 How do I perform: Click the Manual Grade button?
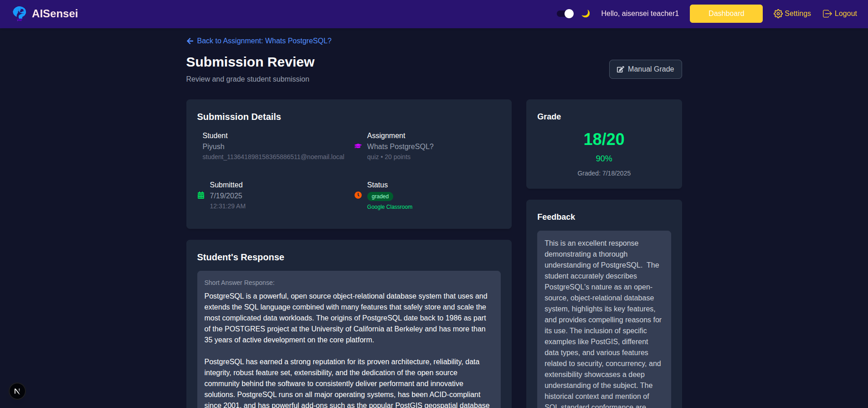click(x=645, y=69)
